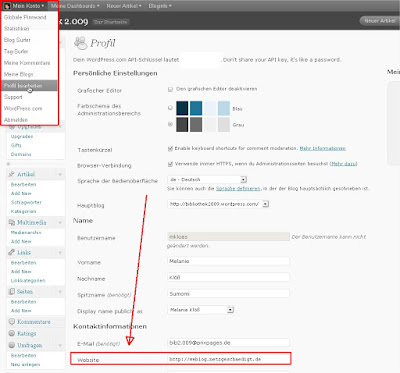400x373 pixels.
Task: Click the Kommentare bubble icon in sidebar
Action: pyautogui.click(x=12, y=322)
